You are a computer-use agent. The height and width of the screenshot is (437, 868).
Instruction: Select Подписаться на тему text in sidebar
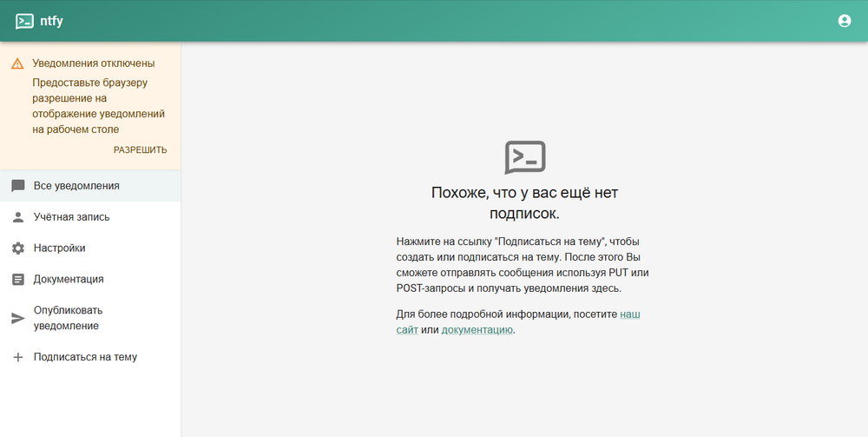pyautogui.click(x=85, y=357)
